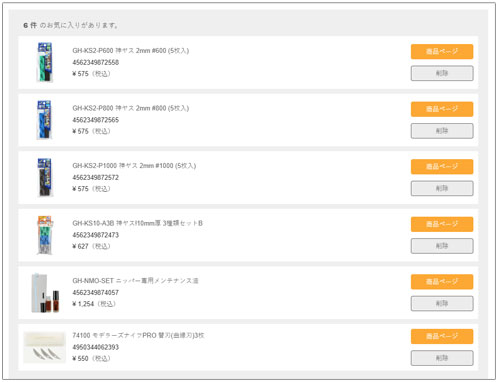Open product page for GH-KS2-P800 item
The width and height of the screenshot is (498, 382).
(x=442, y=109)
